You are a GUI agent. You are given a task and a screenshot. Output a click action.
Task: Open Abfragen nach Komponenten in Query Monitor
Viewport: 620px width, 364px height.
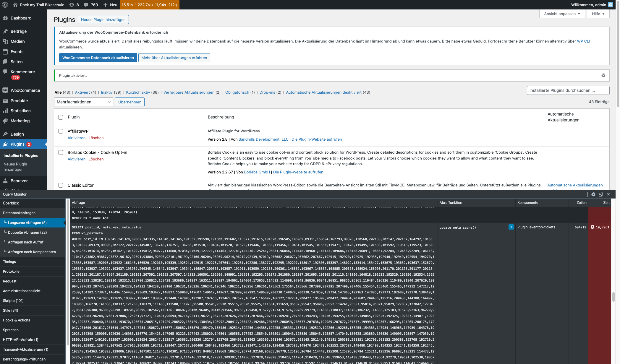pos(33,252)
